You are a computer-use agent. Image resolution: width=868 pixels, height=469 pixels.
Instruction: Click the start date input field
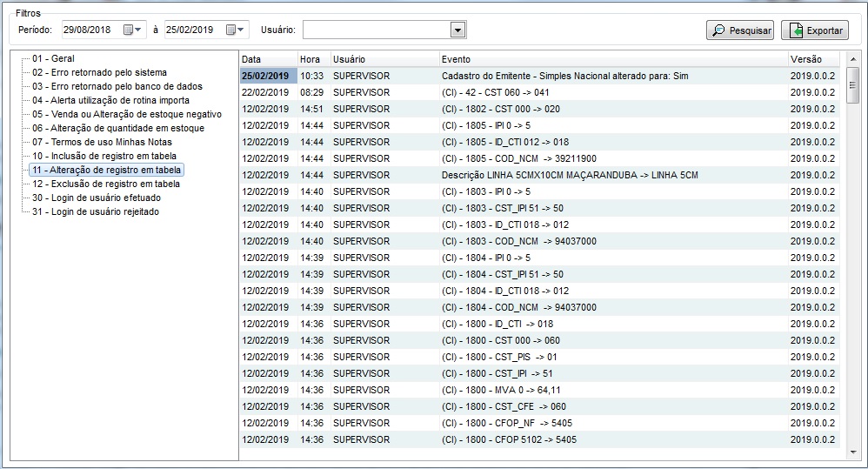(x=90, y=30)
